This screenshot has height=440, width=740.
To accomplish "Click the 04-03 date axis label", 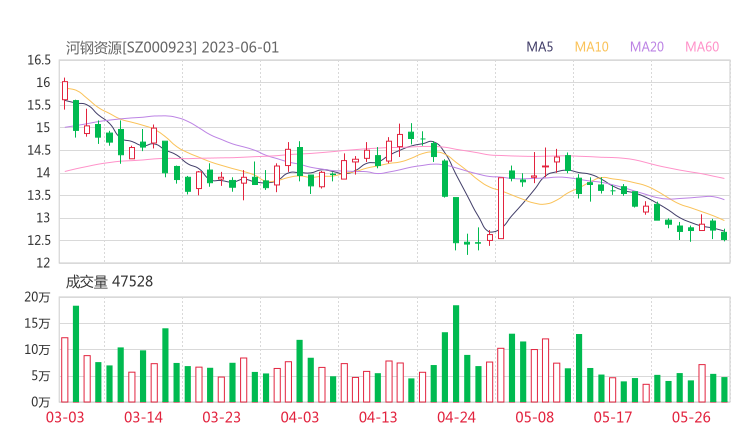I will (x=300, y=417).
